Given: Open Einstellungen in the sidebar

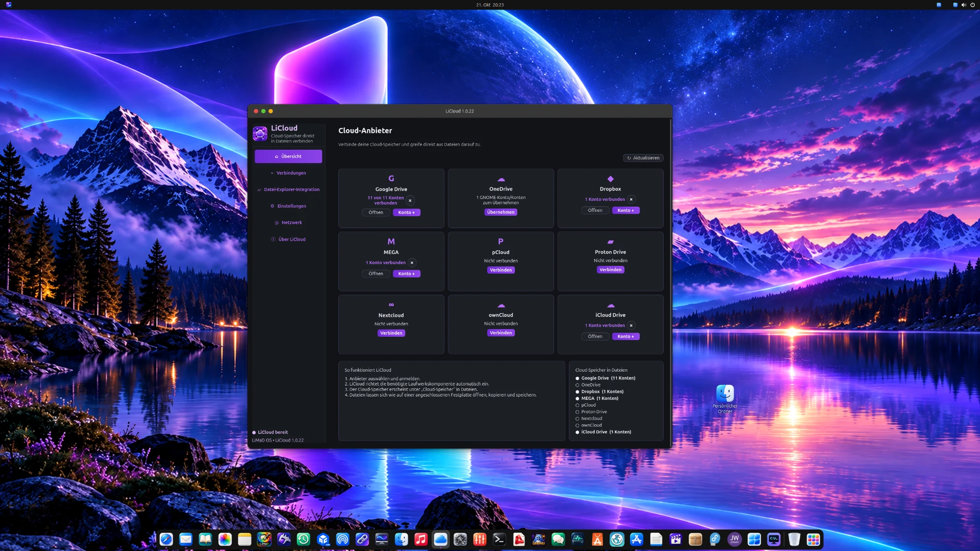Looking at the screenshot, I should pos(288,206).
